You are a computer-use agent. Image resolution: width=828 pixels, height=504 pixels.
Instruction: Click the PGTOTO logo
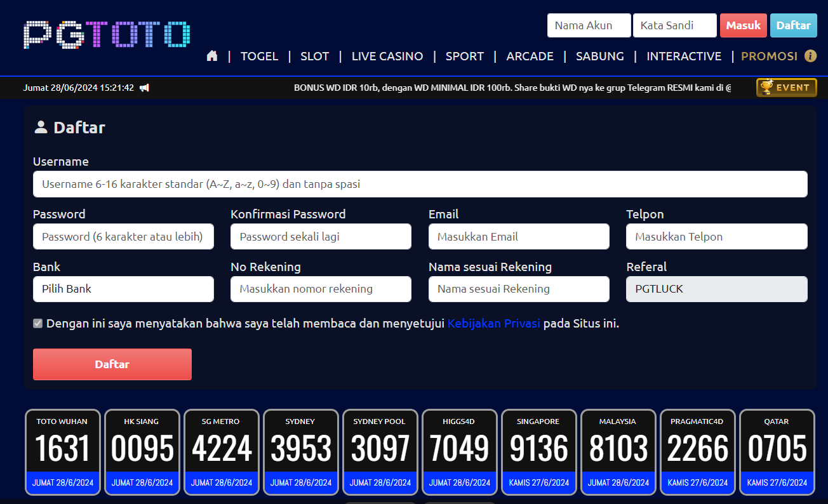point(107,35)
